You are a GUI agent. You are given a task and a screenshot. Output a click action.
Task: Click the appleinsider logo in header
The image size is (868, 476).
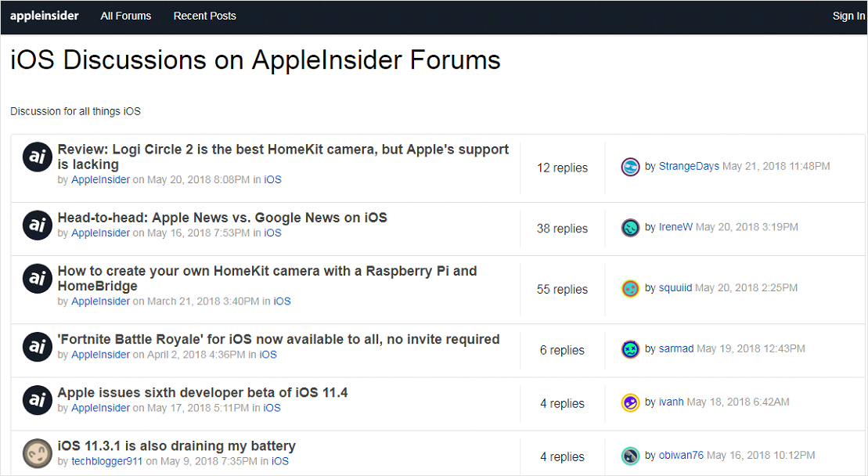tap(45, 16)
